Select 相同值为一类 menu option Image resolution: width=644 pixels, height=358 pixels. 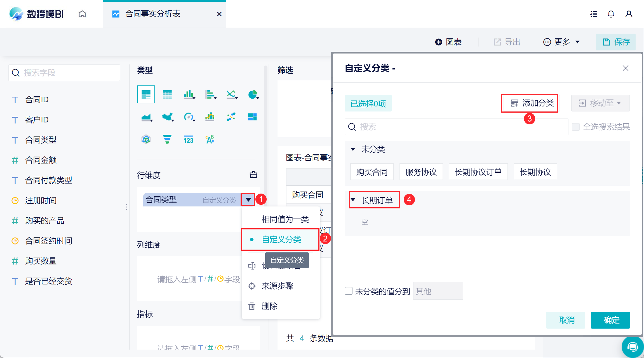pos(285,219)
